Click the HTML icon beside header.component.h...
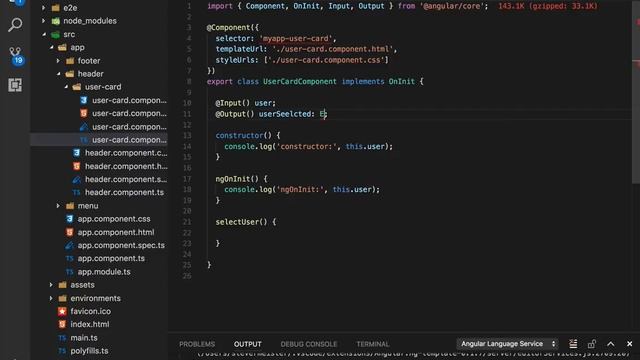This screenshot has width=640, height=360. click(76, 166)
